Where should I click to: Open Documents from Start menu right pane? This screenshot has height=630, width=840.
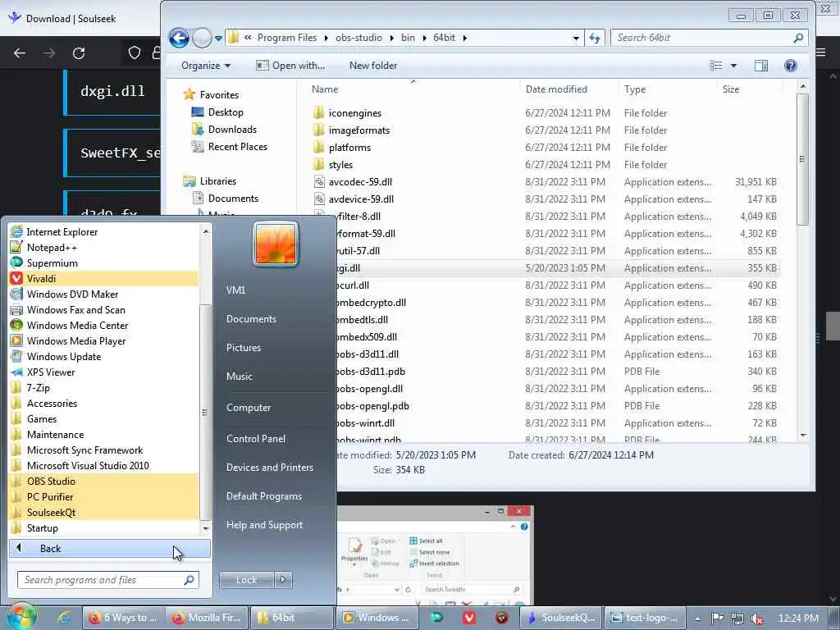251,319
